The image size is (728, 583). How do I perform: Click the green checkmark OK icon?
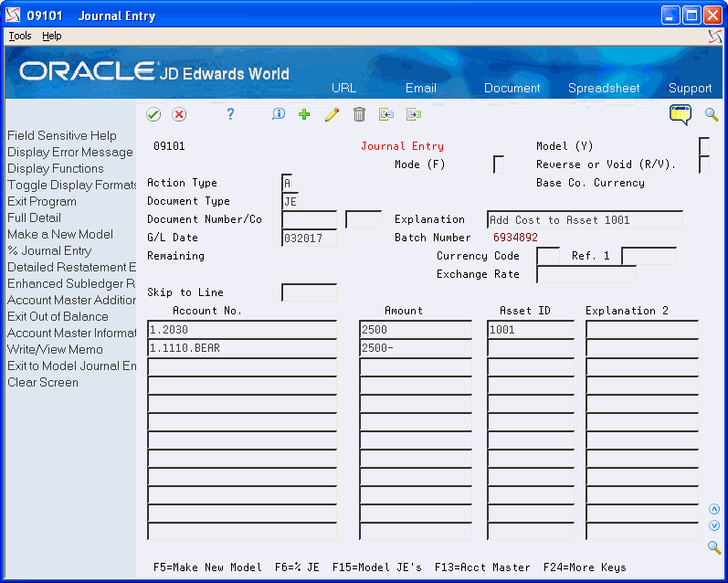pyautogui.click(x=153, y=114)
